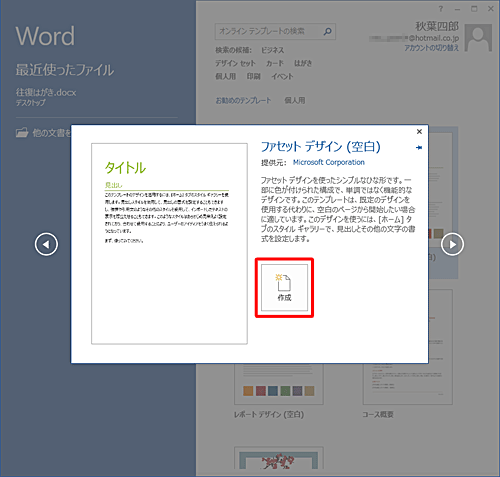
Task: Click the 作成 create button
Action: coord(284,288)
